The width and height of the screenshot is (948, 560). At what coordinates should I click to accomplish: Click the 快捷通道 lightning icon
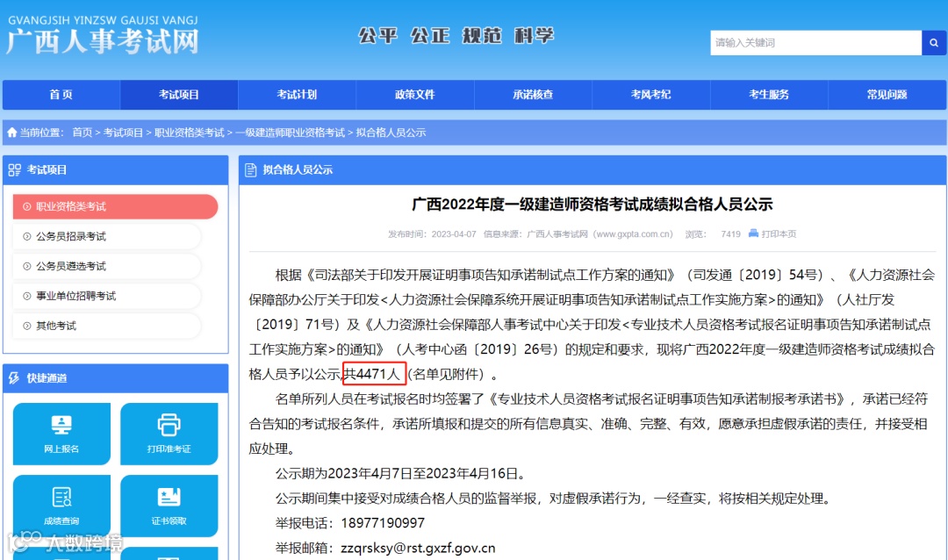[14, 378]
